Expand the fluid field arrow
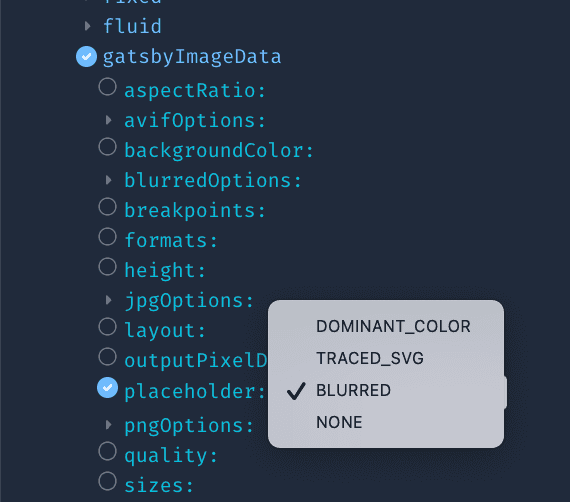This screenshot has width=570, height=502. click(x=87, y=26)
